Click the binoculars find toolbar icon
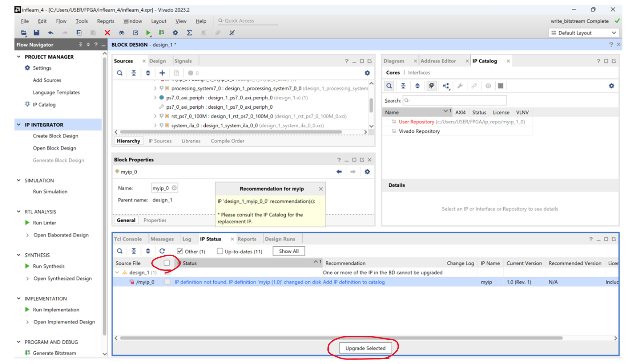 tap(121, 33)
